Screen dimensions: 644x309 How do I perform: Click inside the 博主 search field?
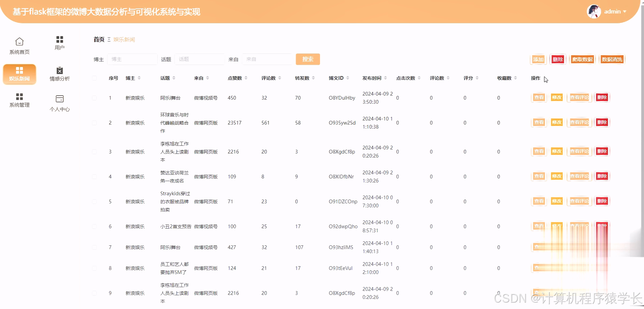point(132,59)
